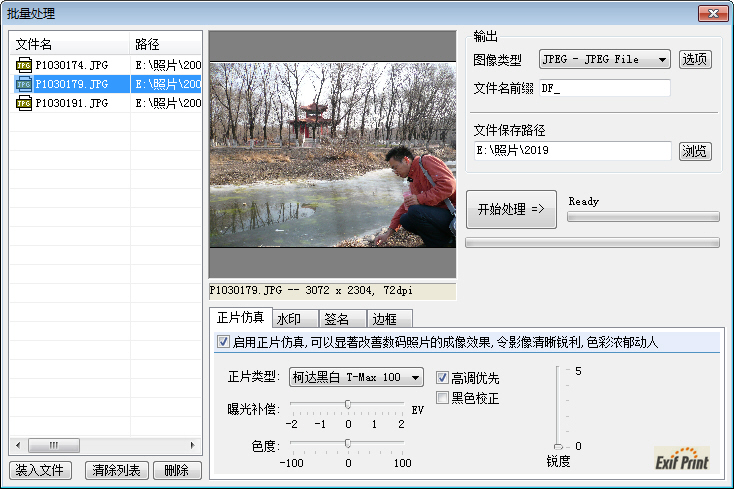Viewport: 734px width, 489px height.
Task: Click the 曝光补偿 exposure slider handle
Action: [x=347, y=405]
